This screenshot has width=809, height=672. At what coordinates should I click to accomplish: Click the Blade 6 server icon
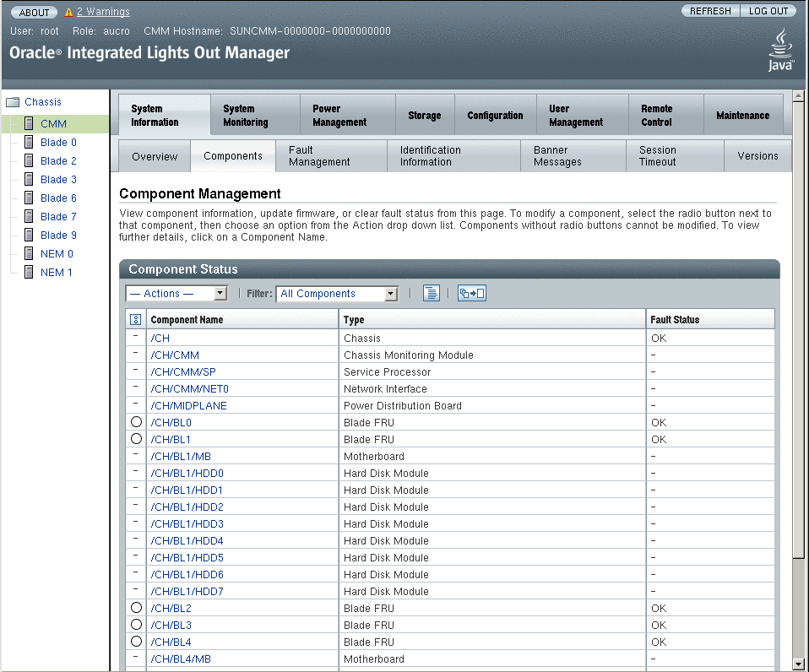(x=30, y=198)
